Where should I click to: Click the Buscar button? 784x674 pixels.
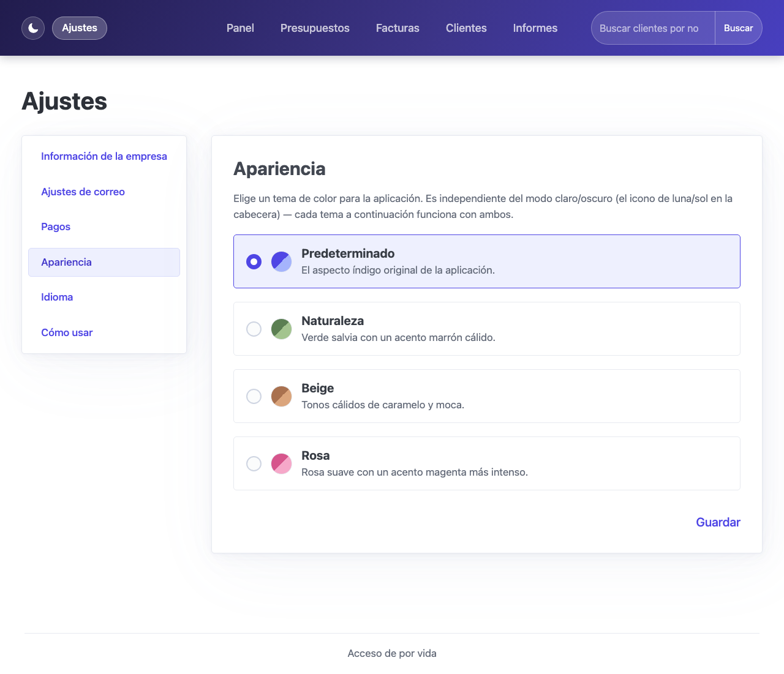click(739, 28)
